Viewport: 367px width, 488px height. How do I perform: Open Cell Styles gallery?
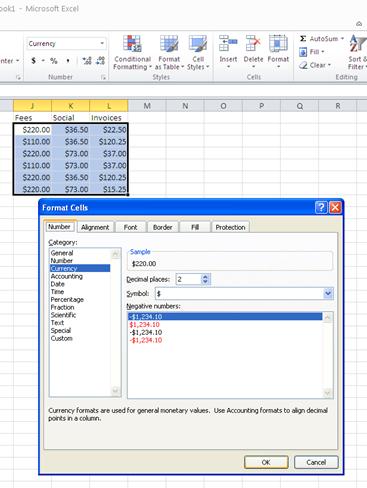click(x=198, y=53)
